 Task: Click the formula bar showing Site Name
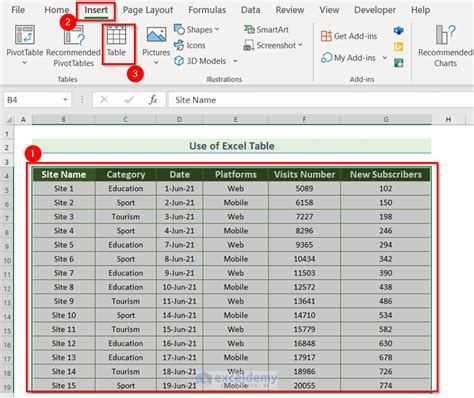coord(320,100)
